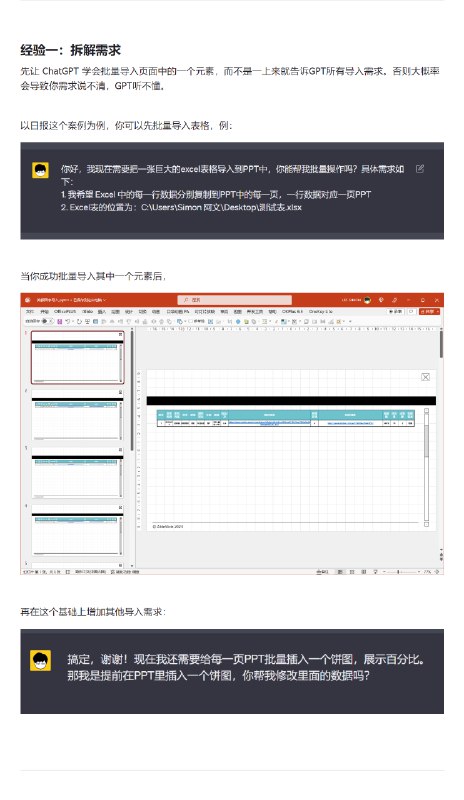Click the text 当你成功批量导入其中一个元素后
464x800 pixels.
pos(92,276)
